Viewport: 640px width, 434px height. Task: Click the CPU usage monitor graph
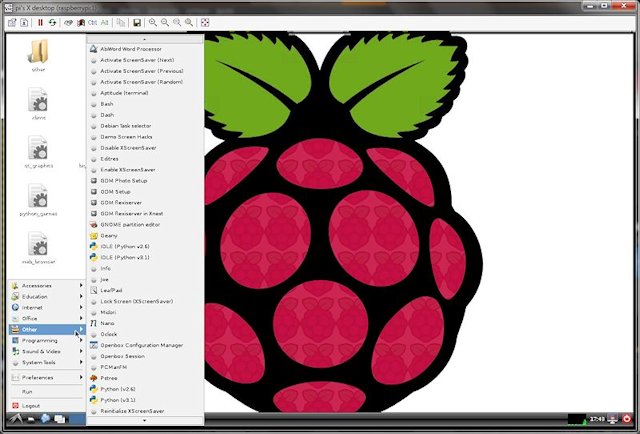coord(577,419)
